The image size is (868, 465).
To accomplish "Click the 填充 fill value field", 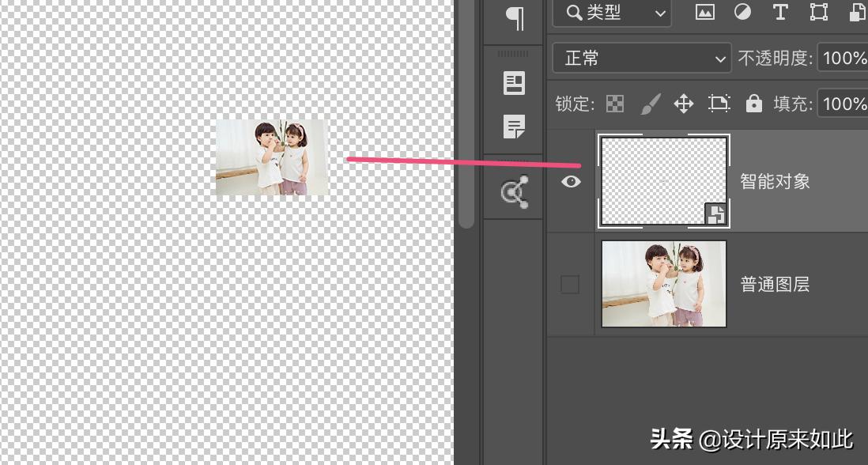I will click(x=843, y=104).
